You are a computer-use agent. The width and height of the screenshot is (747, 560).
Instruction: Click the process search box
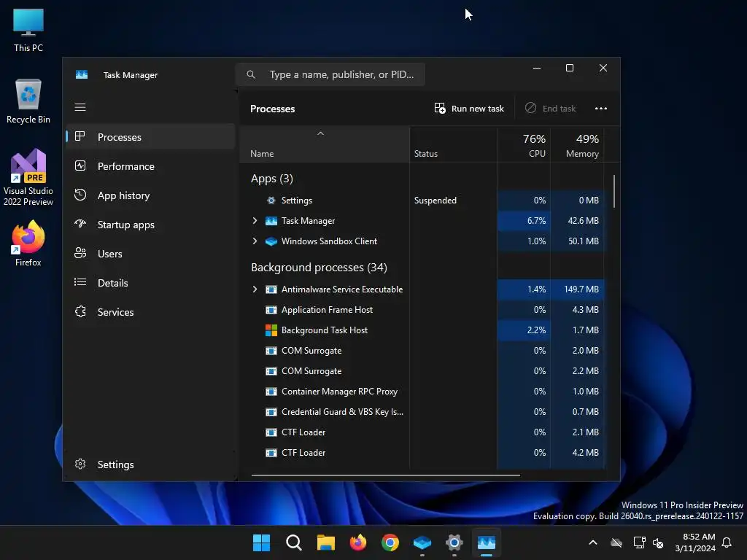pos(330,74)
